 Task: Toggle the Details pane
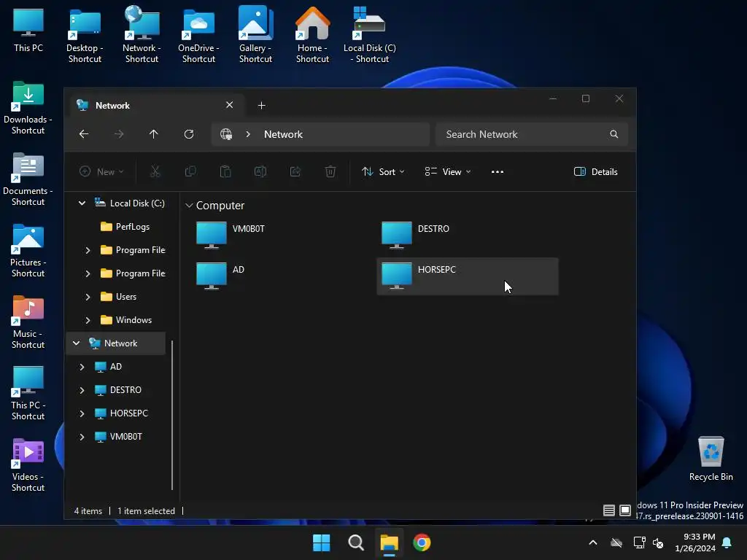coord(595,172)
